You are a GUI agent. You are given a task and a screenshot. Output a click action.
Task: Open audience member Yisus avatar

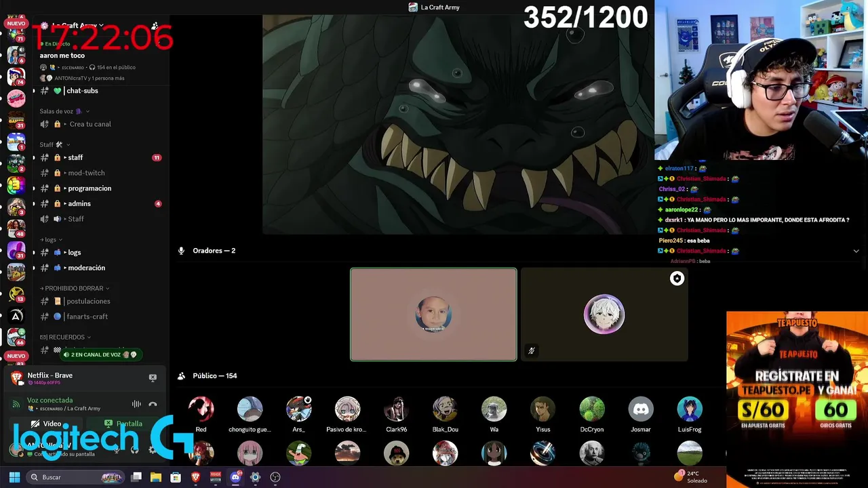pyautogui.click(x=542, y=409)
